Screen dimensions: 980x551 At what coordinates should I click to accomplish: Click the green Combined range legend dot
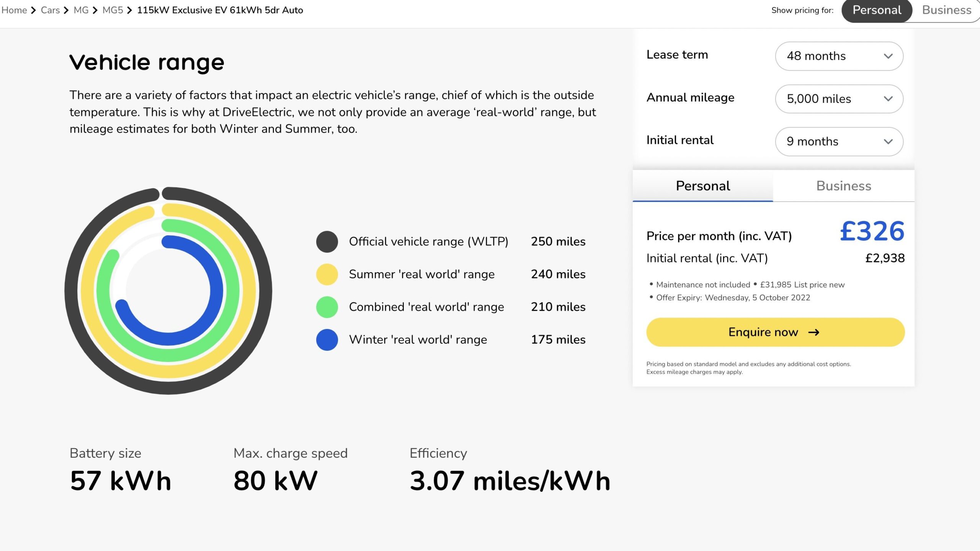click(327, 307)
